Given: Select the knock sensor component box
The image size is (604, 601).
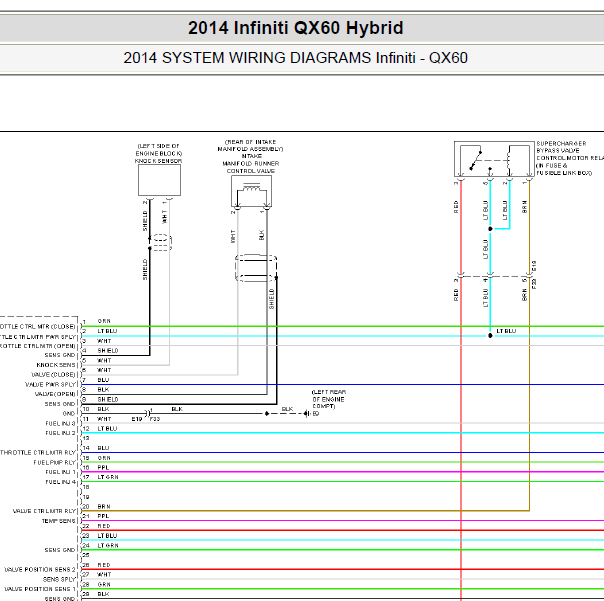Looking at the screenshot, I should (159, 180).
